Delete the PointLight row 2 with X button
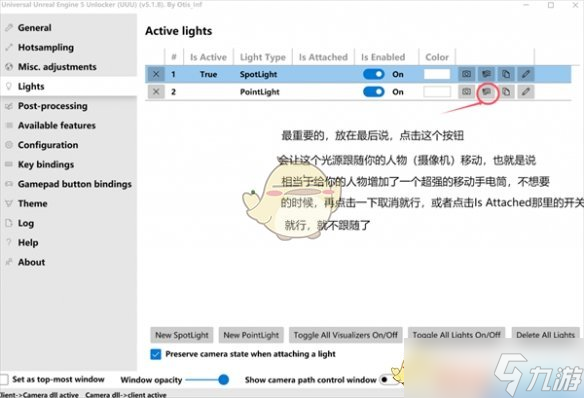Viewport: 584px width, 398px height. tap(156, 92)
